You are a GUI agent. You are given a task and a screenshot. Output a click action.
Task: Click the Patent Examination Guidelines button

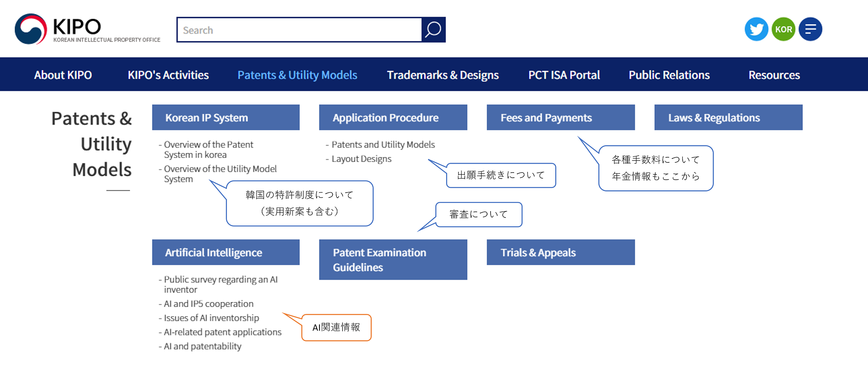click(x=393, y=260)
